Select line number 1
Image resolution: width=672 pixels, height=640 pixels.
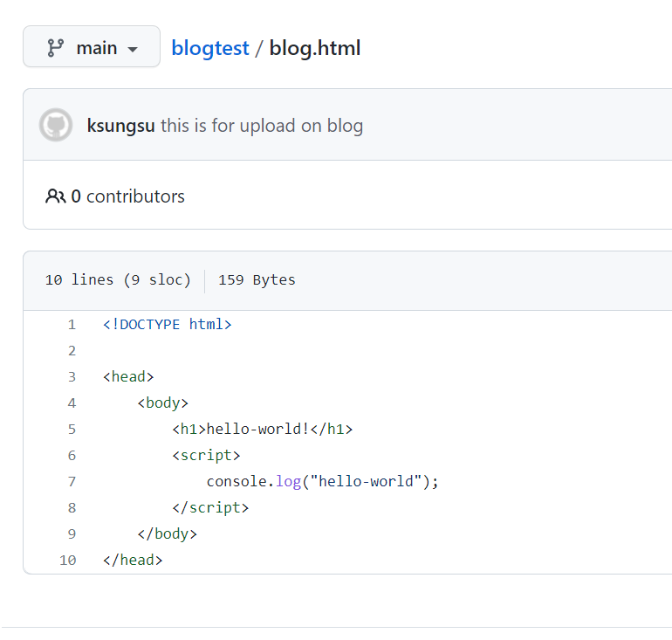pyautogui.click(x=72, y=325)
